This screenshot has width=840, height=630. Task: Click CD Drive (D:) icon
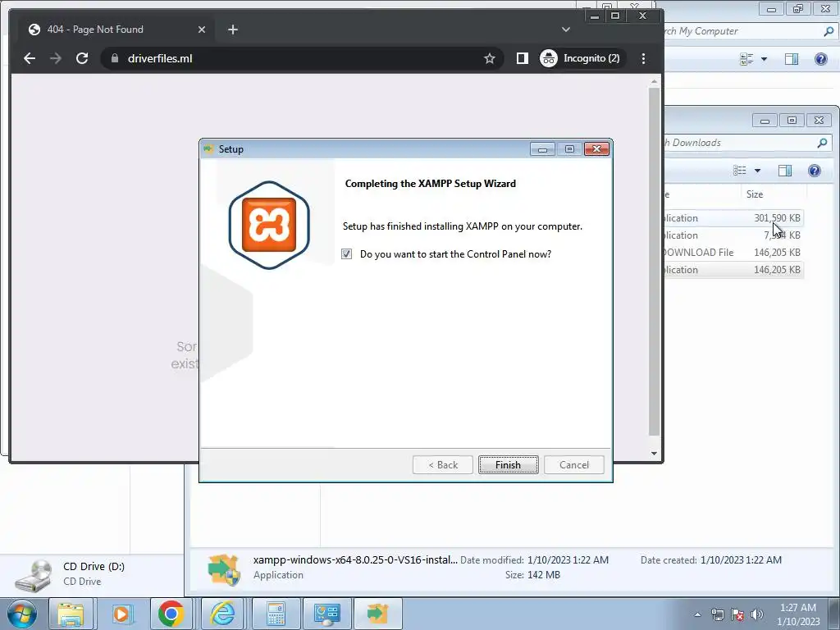coord(33,575)
